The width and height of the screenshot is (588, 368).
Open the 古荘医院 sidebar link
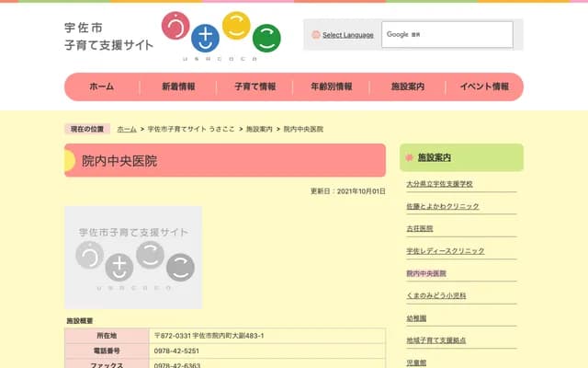click(419, 228)
